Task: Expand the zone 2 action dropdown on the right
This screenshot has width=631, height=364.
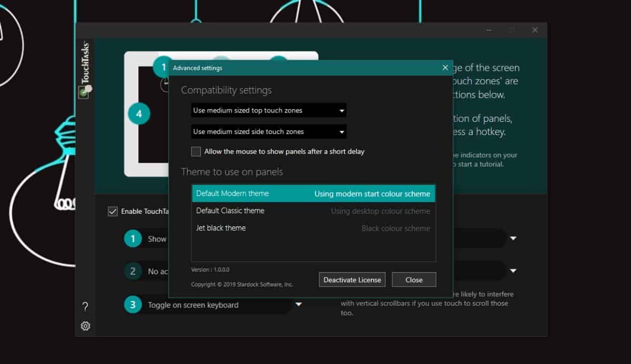Action: coord(513,271)
